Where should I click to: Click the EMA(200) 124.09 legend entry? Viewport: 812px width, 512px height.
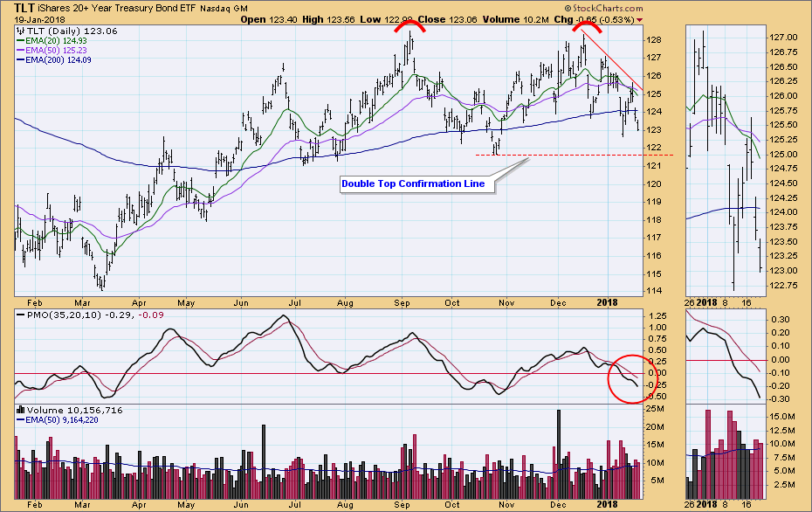54,60
